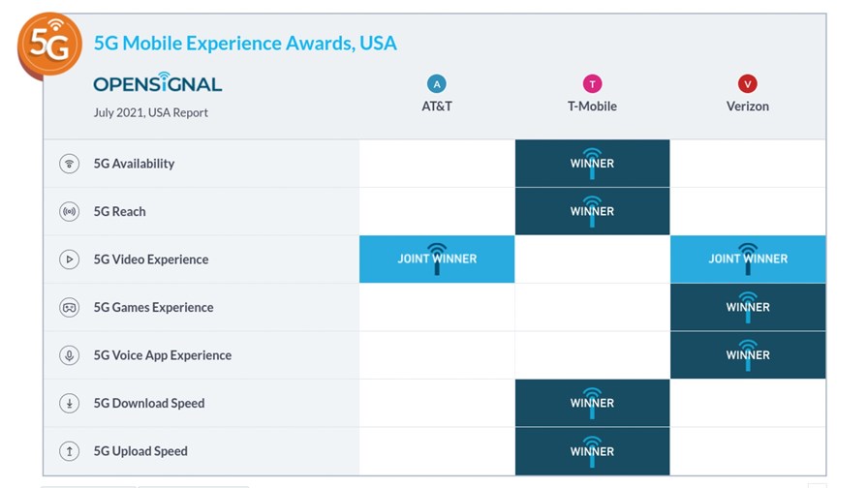Select Verizon's 5G Games Experience winner cell
Viewport: 868px width, 488px height.
pyautogui.click(x=748, y=307)
